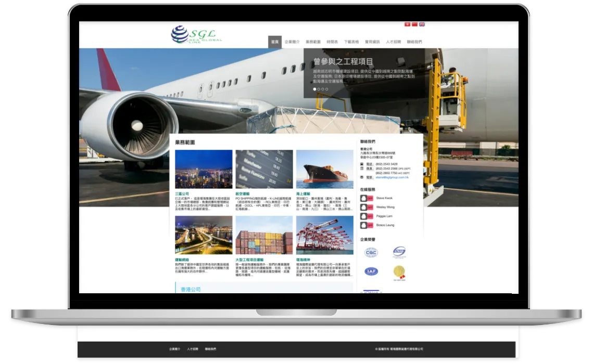The height and width of the screenshot is (364, 593).
Task: Open the 下載表格 menu item
Action: point(351,42)
